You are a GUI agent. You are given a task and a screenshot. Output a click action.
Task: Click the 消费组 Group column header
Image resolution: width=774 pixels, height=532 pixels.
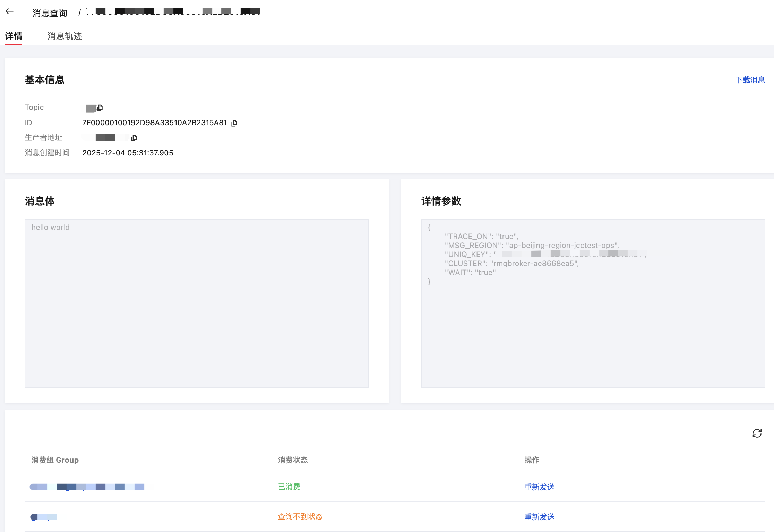[x=55, y=460]
